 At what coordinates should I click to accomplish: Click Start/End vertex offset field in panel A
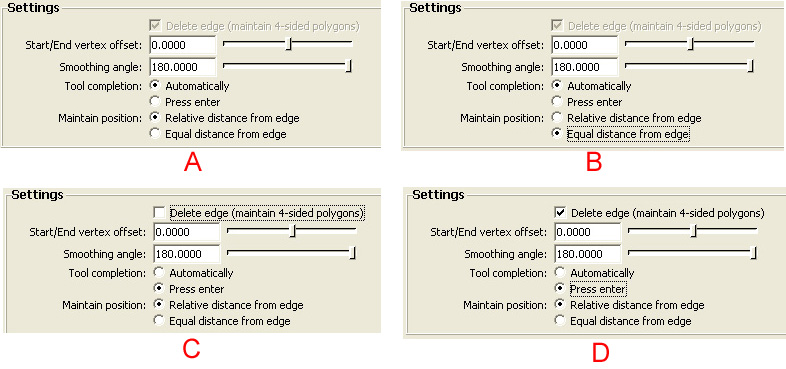(182, 45)
